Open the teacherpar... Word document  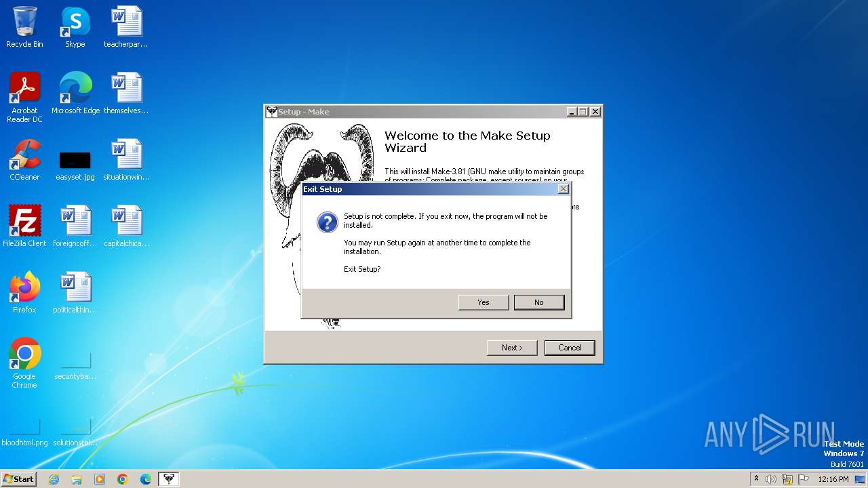126,27
